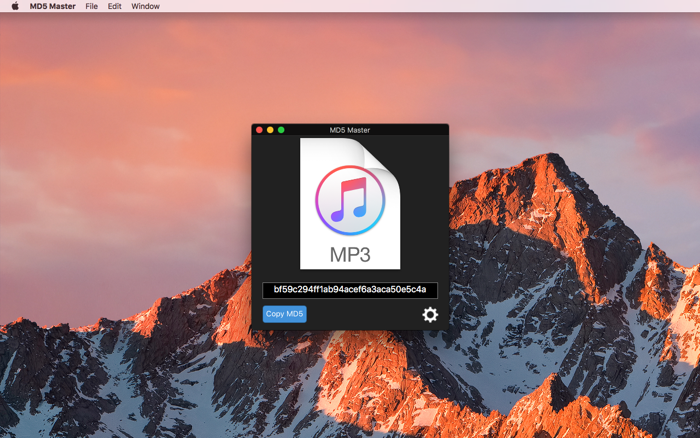The height and width of the screenshot is (438, 700).
Task: Click the MP3 label on the file icon
Action: (x=350, y=254)
